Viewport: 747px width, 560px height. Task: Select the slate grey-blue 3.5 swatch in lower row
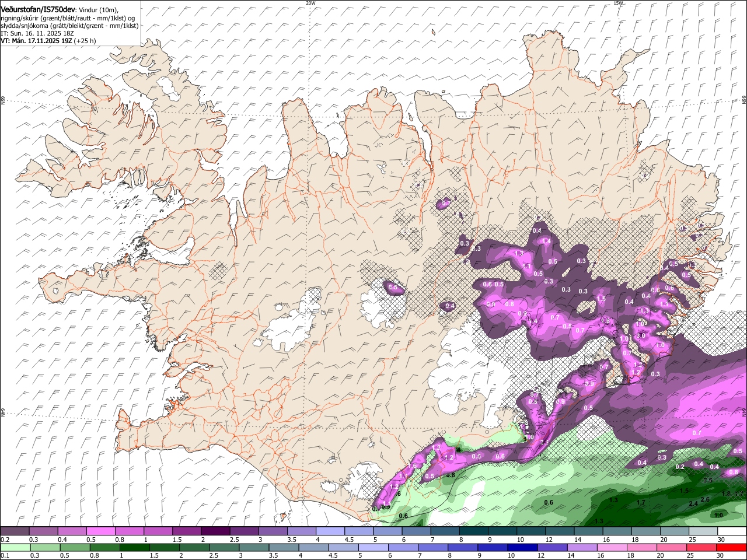click(x=284, y=547)
